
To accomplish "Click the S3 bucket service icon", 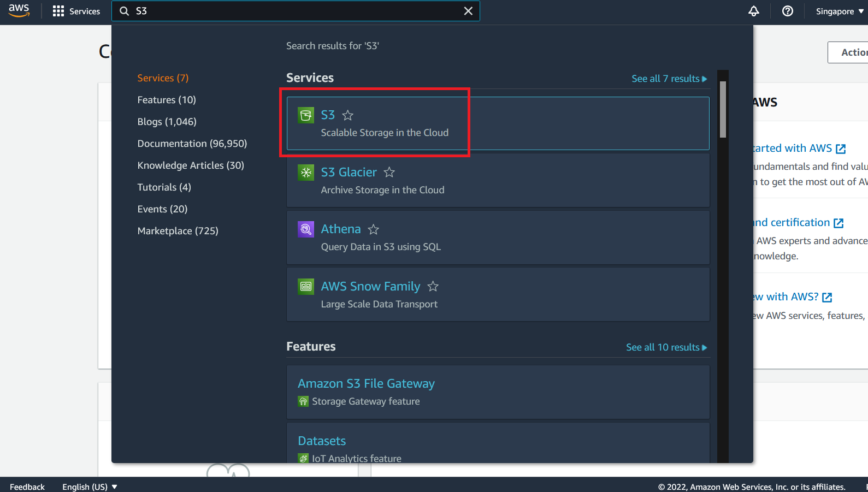I will 306,115.
